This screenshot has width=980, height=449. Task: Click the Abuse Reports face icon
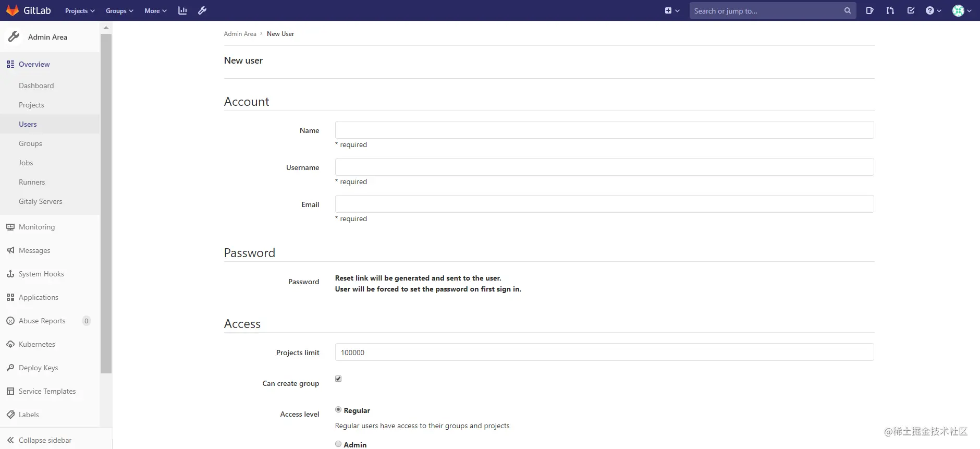10,321
